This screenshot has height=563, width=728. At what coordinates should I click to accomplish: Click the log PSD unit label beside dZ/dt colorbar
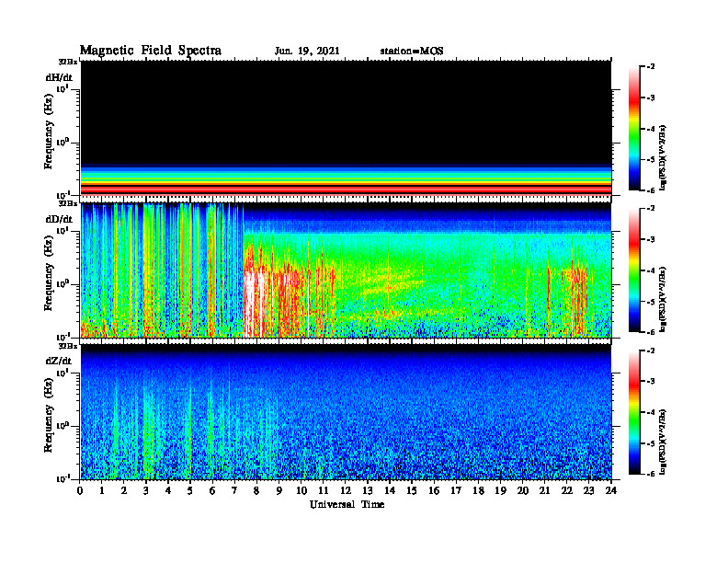663,442
